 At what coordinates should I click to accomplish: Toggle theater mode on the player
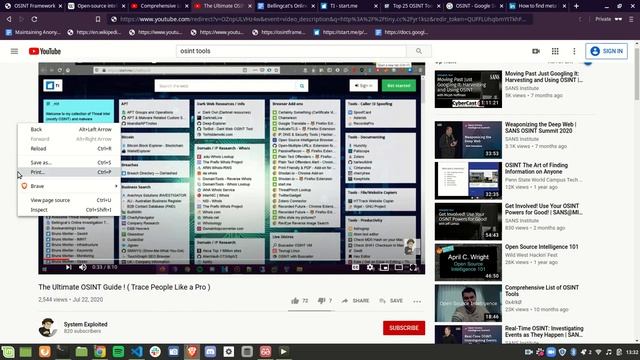pos(398,267)
